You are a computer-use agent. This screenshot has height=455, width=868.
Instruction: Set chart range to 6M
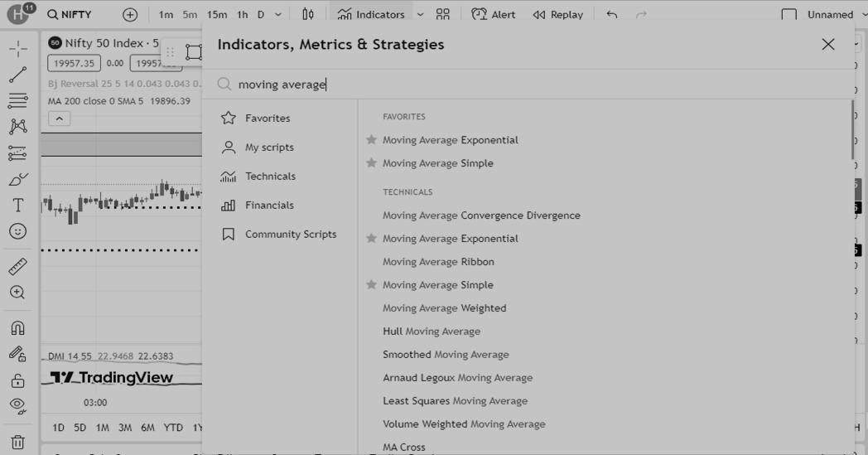(147, 428)
